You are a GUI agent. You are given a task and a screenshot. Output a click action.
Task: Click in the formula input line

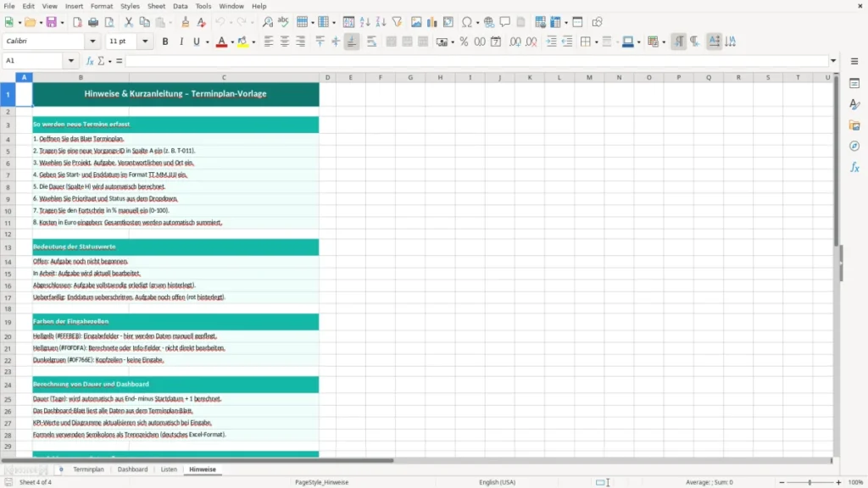476,61
